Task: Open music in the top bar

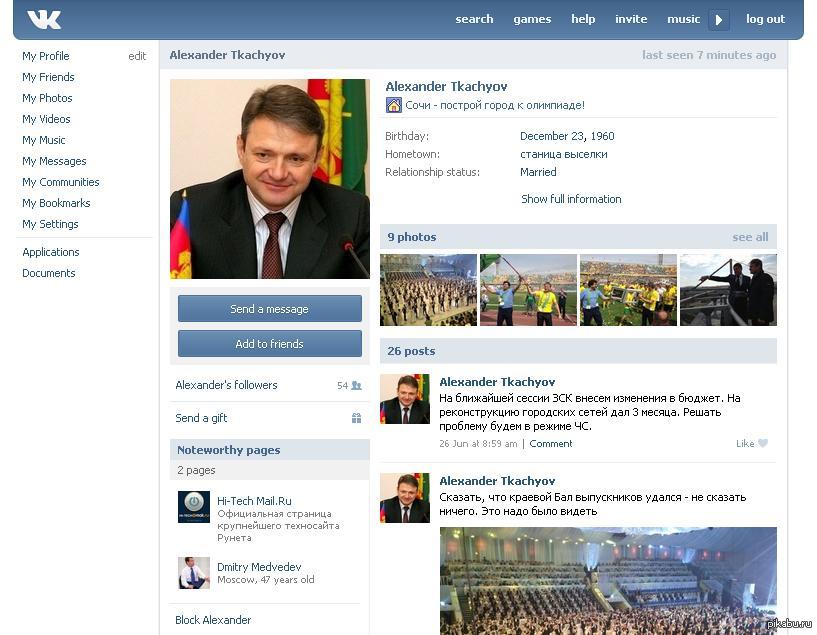Action: pos(684,19)
